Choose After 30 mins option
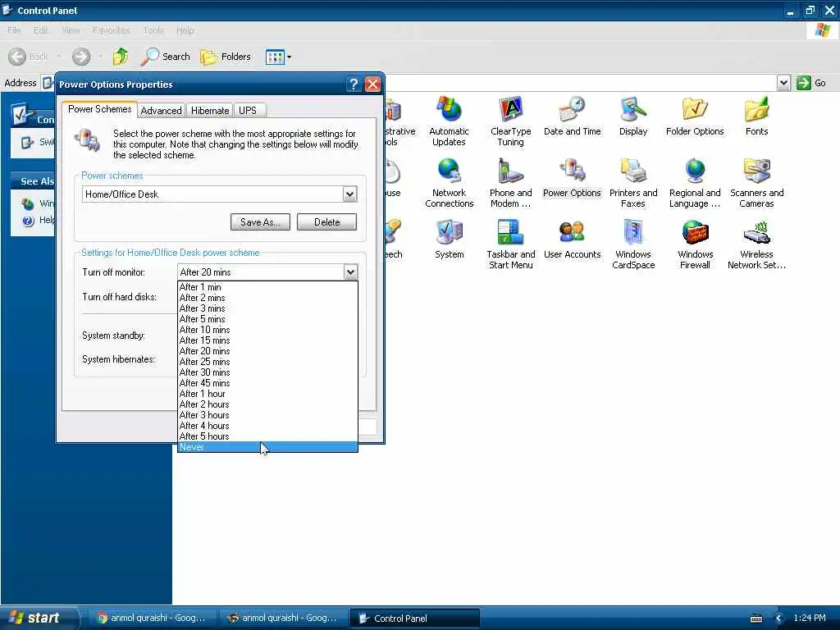Image resolution: width=840 pixels, height=630 pixels. [x=267, y=372]
